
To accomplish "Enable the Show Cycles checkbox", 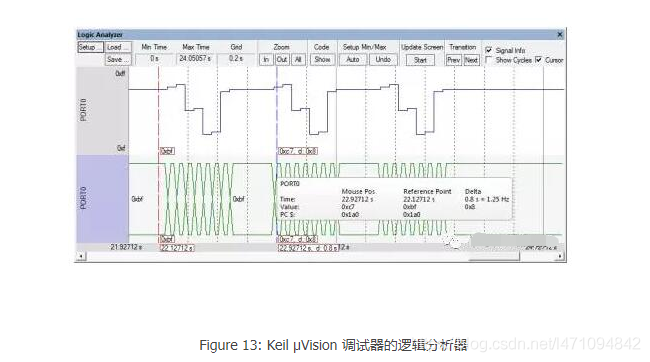I will click(x=489, y=60).
